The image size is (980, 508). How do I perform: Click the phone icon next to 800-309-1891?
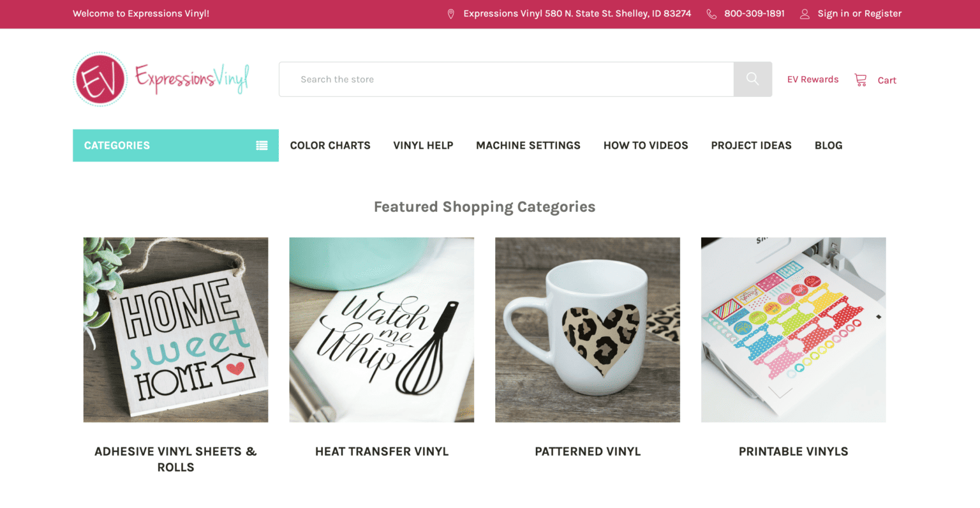coord(711,13)
